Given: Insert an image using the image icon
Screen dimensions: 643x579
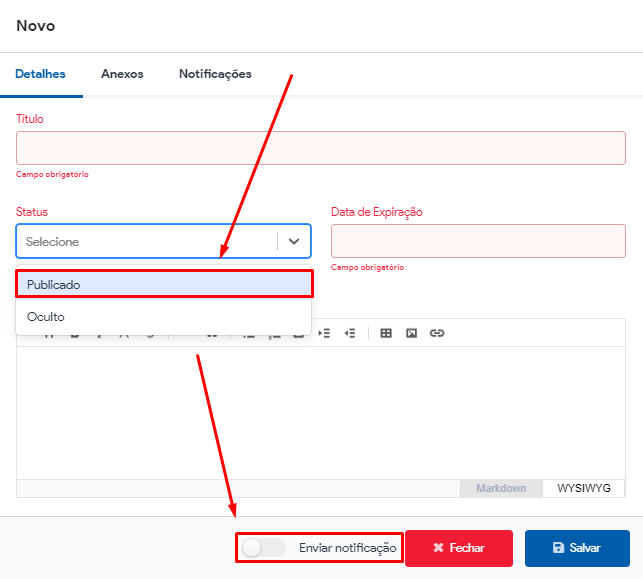Looking at the screenshot, I should point(411,333).
